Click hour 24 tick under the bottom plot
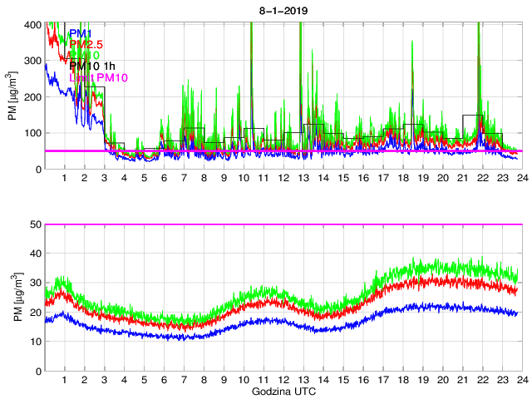Viewport: 532px width, 399px height. pos(521,380)
